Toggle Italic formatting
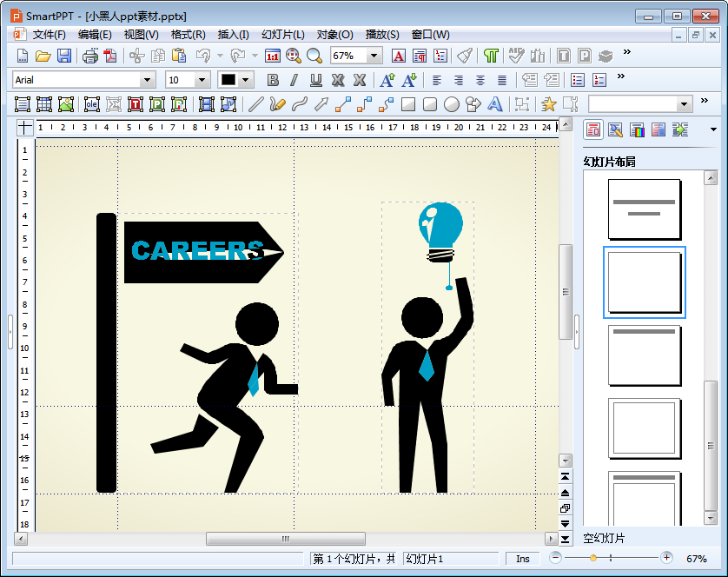The height and width of the screenshot is (577, 728). point(294,80)
